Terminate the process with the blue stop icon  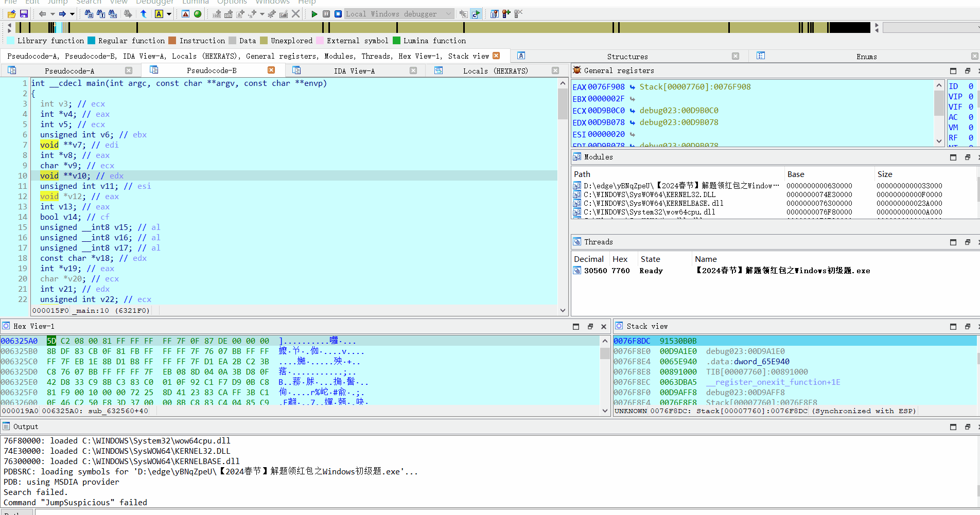click(x=338, y=14)
